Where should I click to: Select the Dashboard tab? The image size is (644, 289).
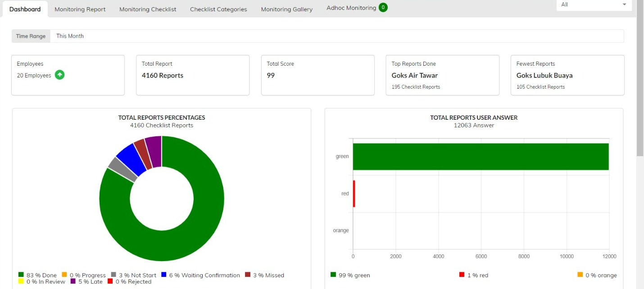[25, 9]
